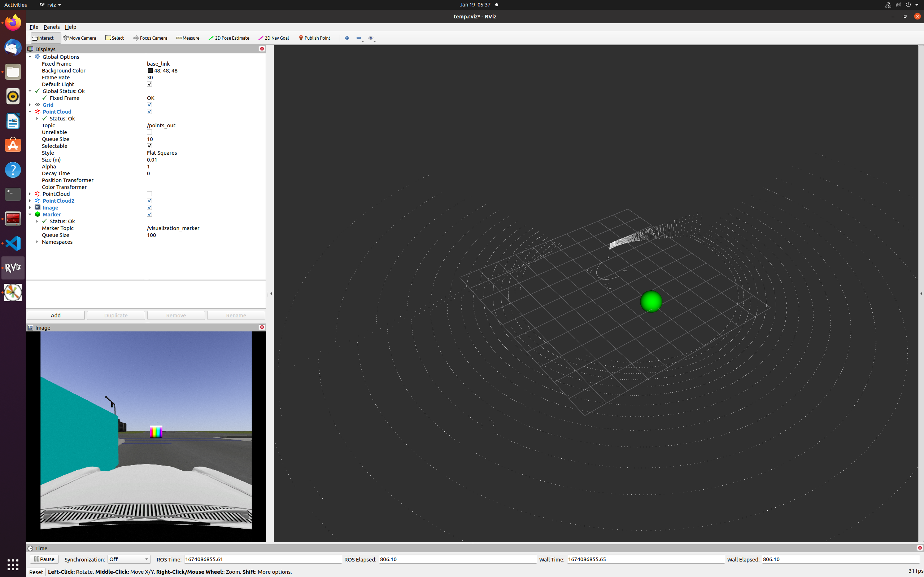Viewport: 924px width, 577px height.
Task: Enable the Unreliable checkbox
Action: [149, 132]
